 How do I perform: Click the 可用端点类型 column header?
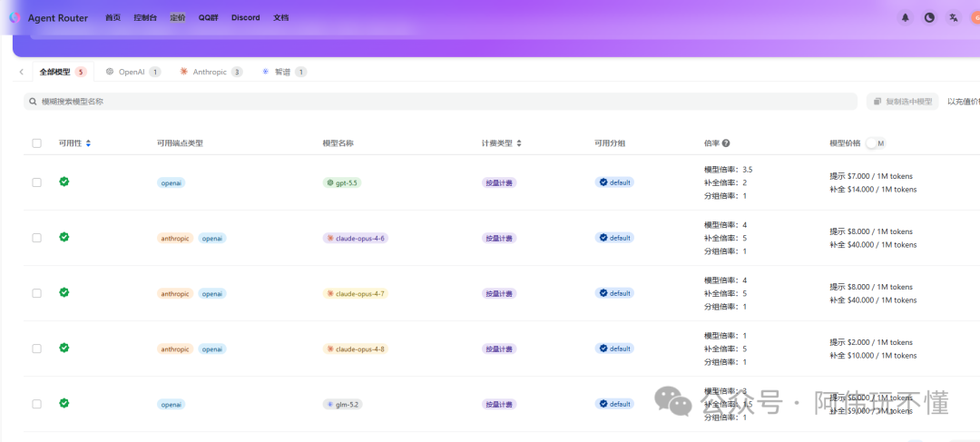pos(180,143)
